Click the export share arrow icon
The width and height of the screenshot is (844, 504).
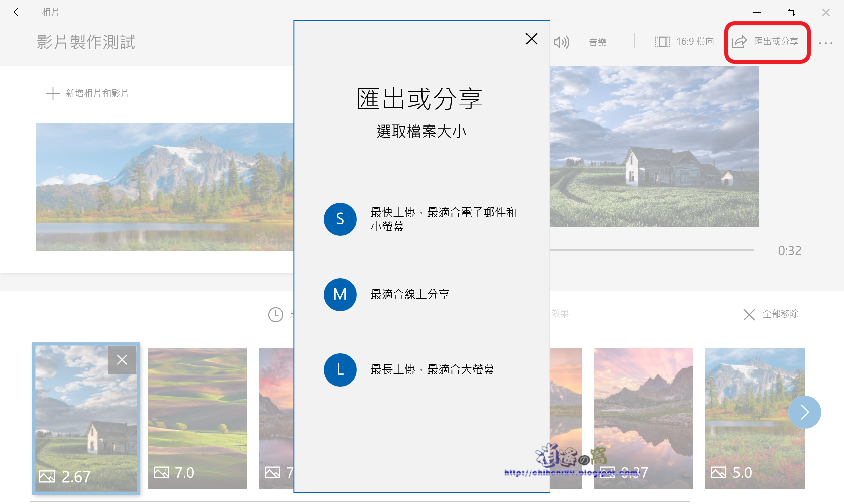point(739,42)
